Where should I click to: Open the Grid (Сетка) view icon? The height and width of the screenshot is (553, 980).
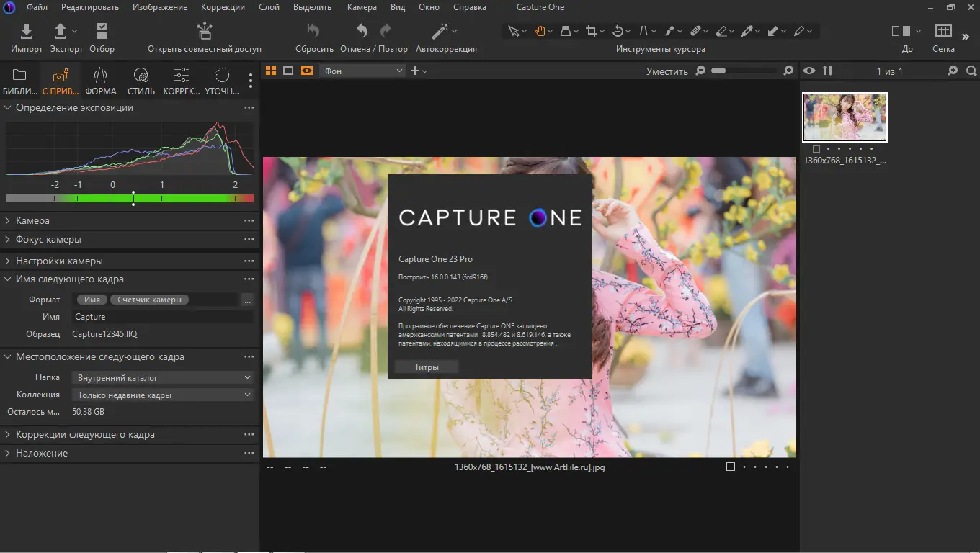pyautogui.click(x=943, y=31)
